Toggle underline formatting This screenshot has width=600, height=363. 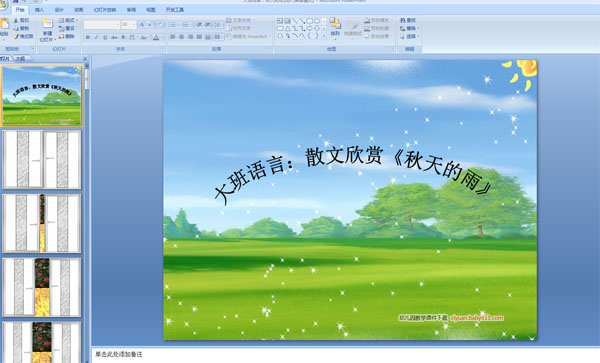105,37
